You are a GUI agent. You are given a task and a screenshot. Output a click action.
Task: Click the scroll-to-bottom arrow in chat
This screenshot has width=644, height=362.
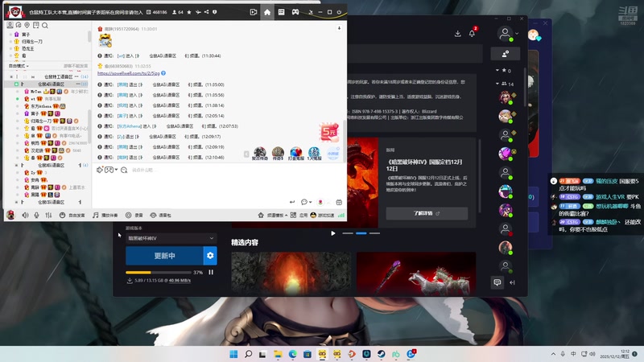tap(339, 28)
